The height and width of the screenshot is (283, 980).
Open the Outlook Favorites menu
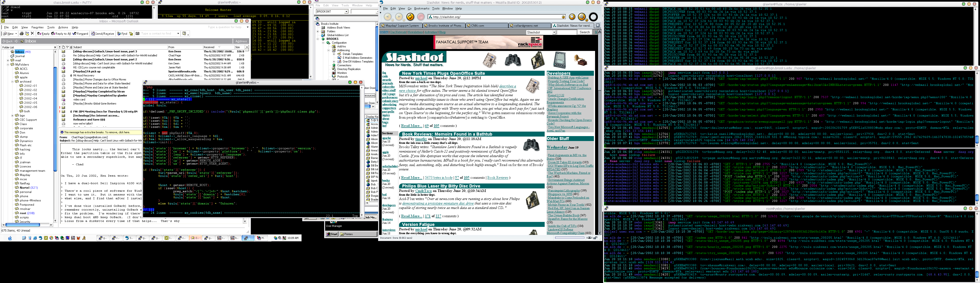tap(37, 27)
